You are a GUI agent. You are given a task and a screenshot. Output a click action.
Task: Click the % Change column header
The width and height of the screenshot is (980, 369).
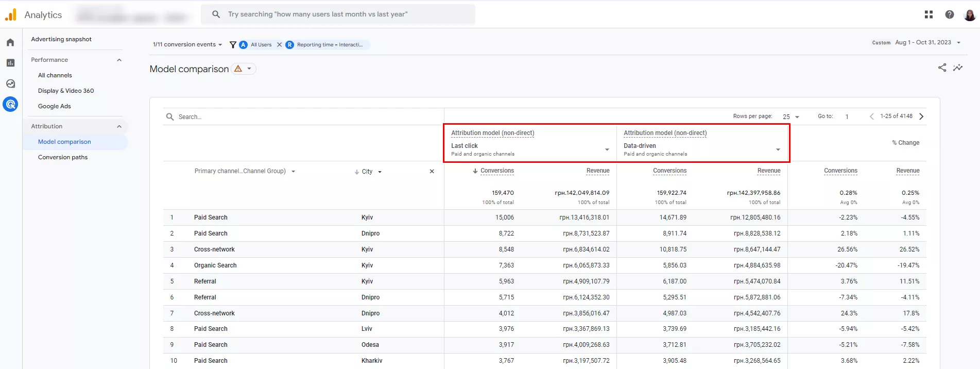905,143
